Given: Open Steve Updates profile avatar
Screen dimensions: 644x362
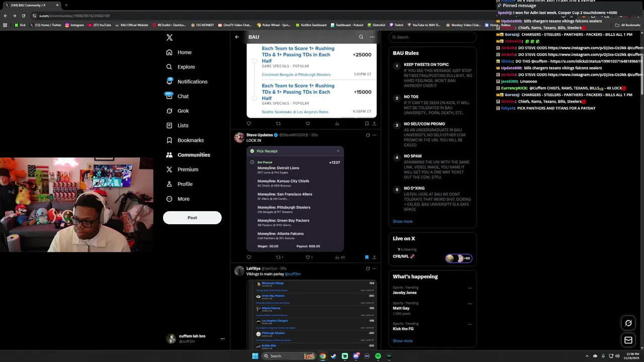Looking at the screenshot, I should pos(239,137).
